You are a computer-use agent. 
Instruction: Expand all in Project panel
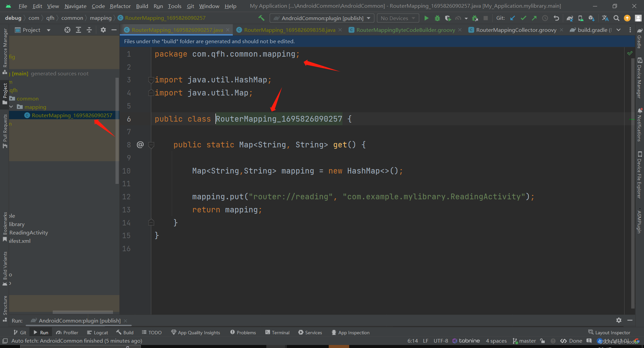[x=78, y=30]
